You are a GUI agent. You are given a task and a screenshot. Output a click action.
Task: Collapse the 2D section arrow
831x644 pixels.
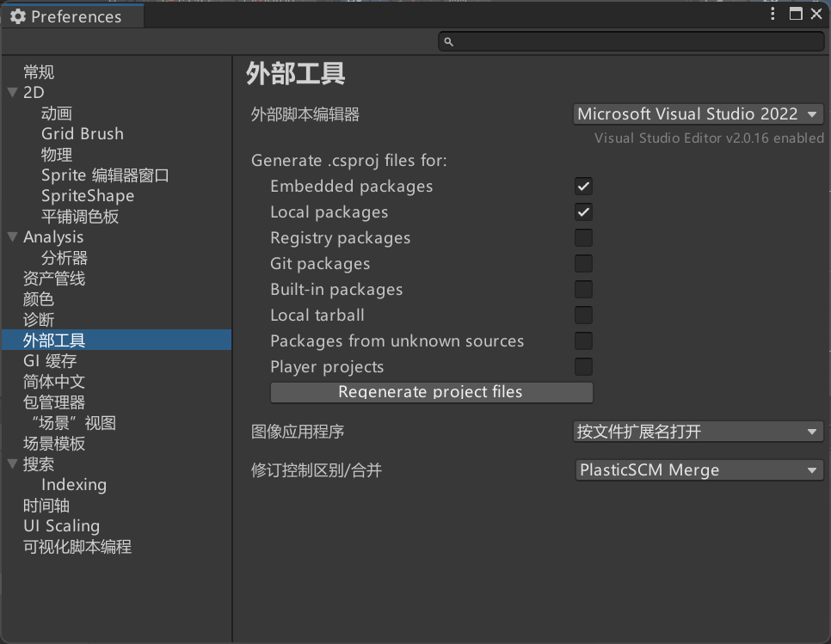coord(12,93)
